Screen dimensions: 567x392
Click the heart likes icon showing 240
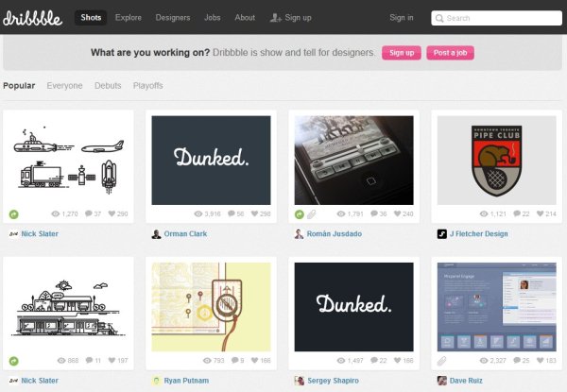tap(398, 213)
